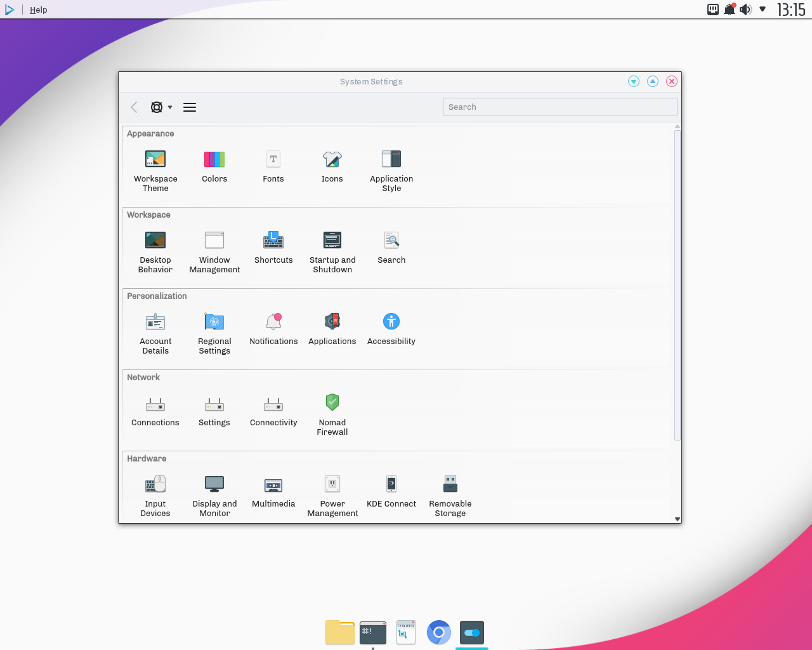Open Power Management settings
Screen dimensions: 812x650
click(332, 495)
